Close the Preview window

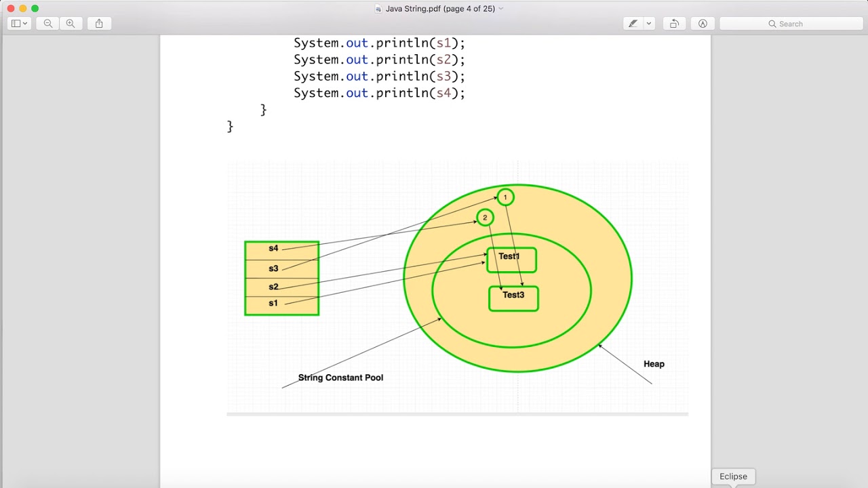10,8
